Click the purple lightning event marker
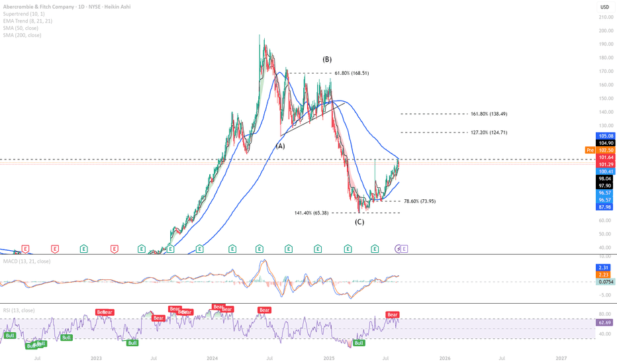Viewport: 617px width, 364px height. [x=399, y=249]
